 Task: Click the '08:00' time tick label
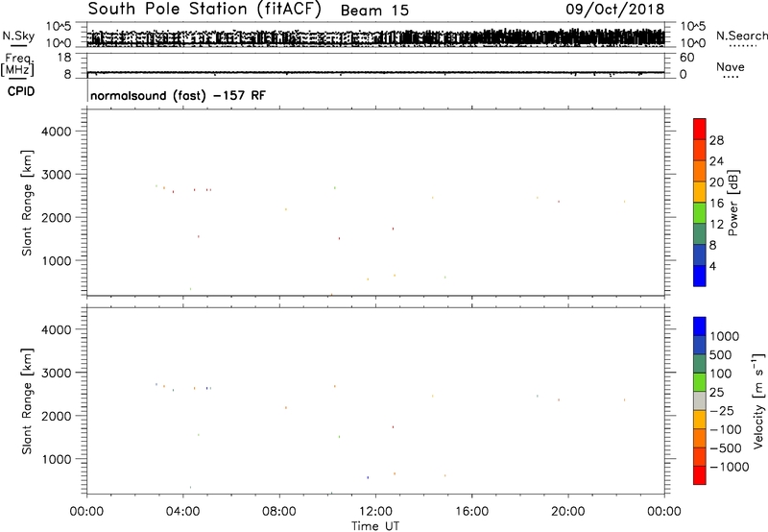279,512
